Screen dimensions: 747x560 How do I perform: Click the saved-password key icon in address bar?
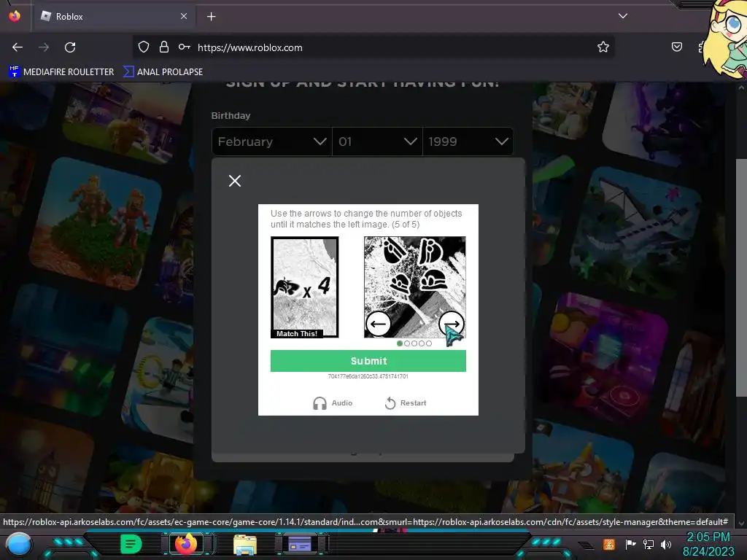185,47
